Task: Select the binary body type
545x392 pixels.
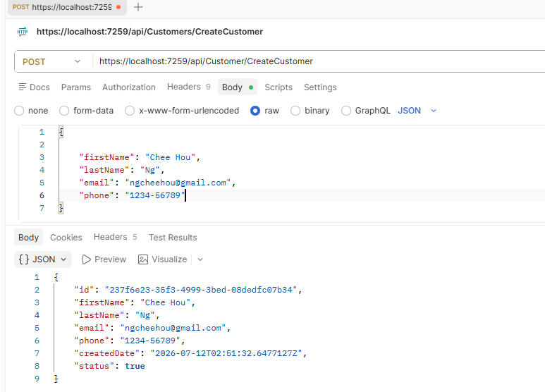Action: click(295, 111)
